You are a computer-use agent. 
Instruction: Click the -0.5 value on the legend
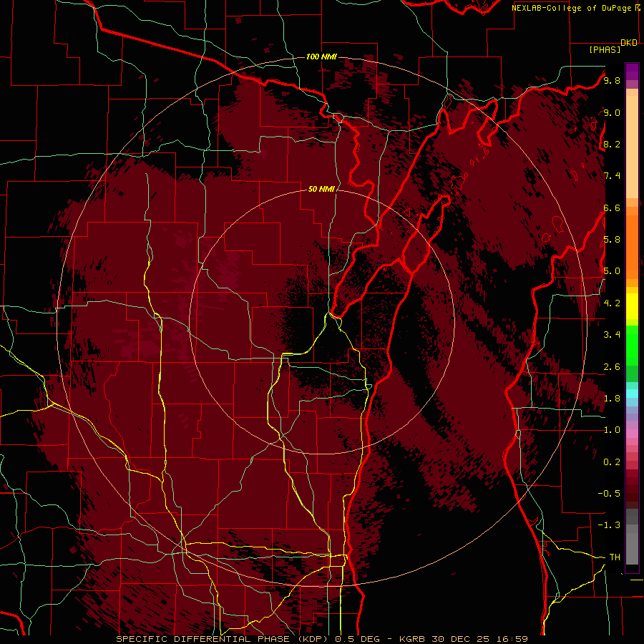point(609,494)
